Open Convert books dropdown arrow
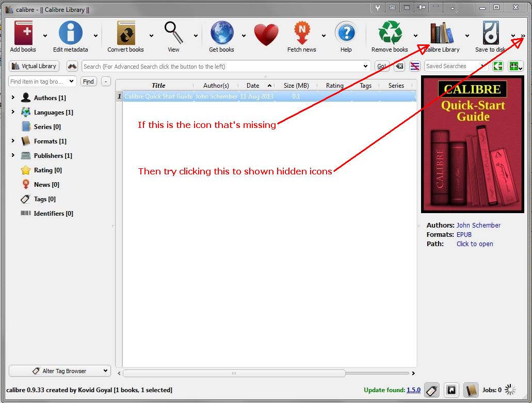Screen dimensions: 532x403 [x=151, y=36]
